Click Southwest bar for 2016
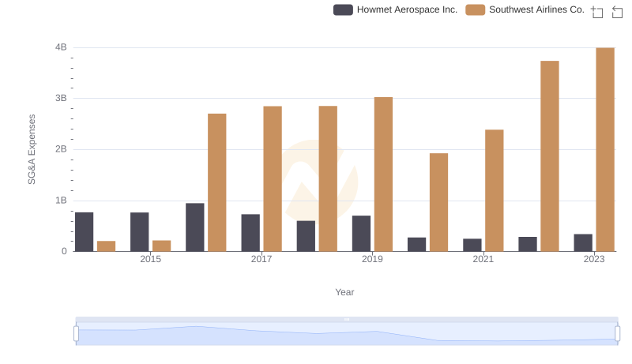 217,182
